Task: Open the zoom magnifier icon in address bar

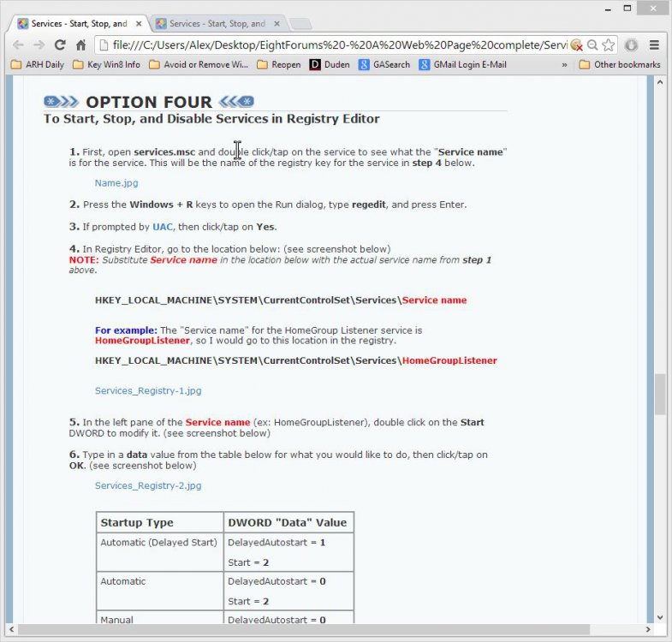Action: point(592,45)
